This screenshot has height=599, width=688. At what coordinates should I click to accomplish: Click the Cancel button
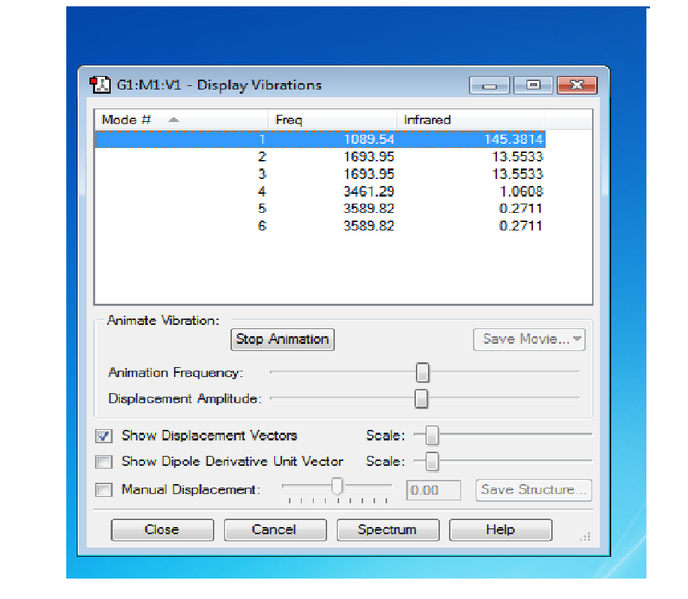coord(275,530)
